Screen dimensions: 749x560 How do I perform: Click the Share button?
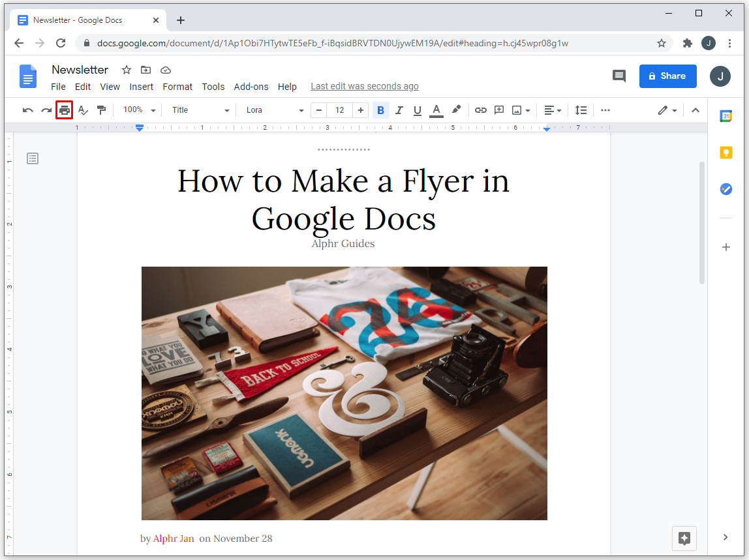667,76
